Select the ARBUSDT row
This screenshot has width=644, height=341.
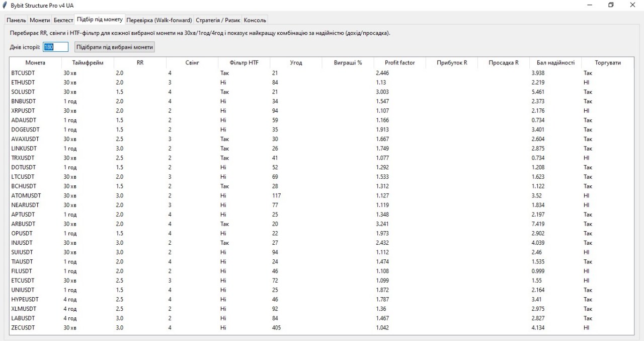321,224
